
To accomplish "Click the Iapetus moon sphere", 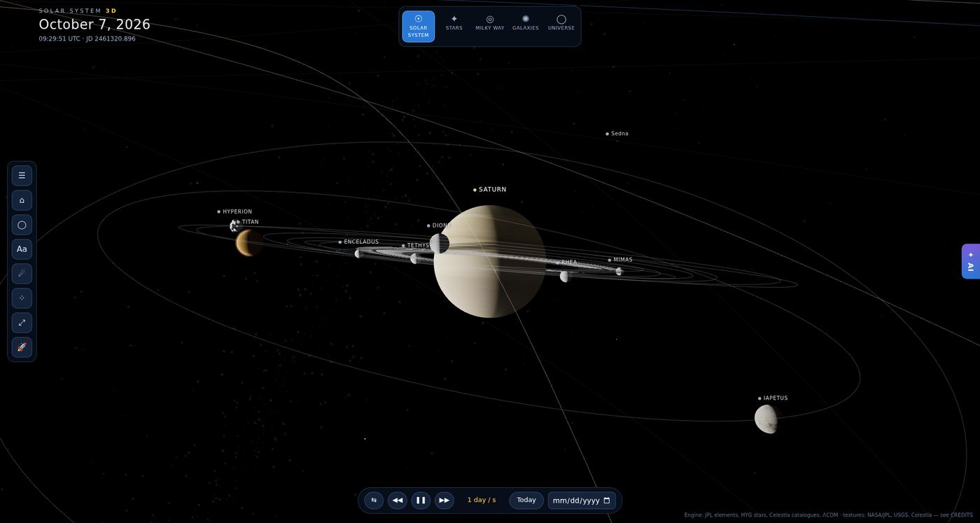I will click(x=767, y=419).
